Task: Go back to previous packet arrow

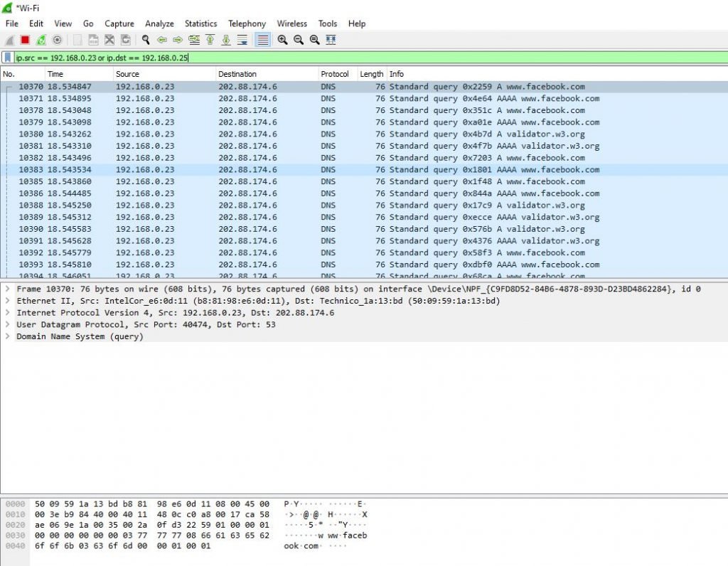Action: [x=161, y=40]
